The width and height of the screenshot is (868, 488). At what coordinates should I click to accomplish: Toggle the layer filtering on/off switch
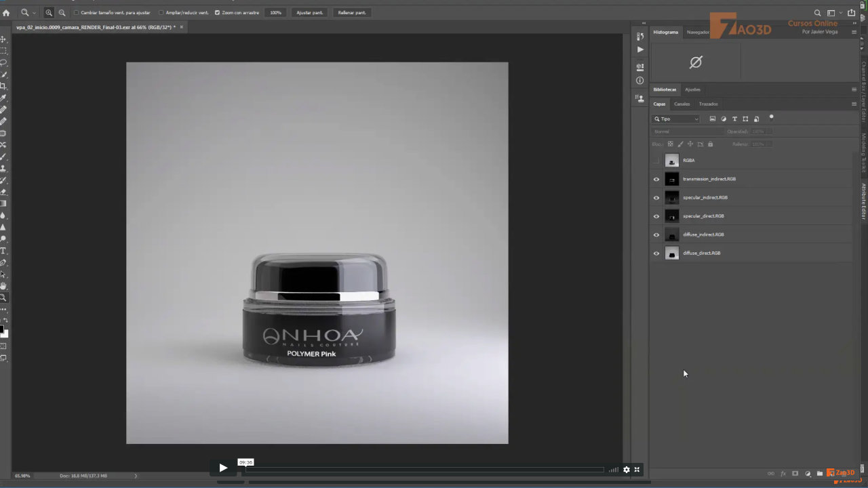(771, 117)
